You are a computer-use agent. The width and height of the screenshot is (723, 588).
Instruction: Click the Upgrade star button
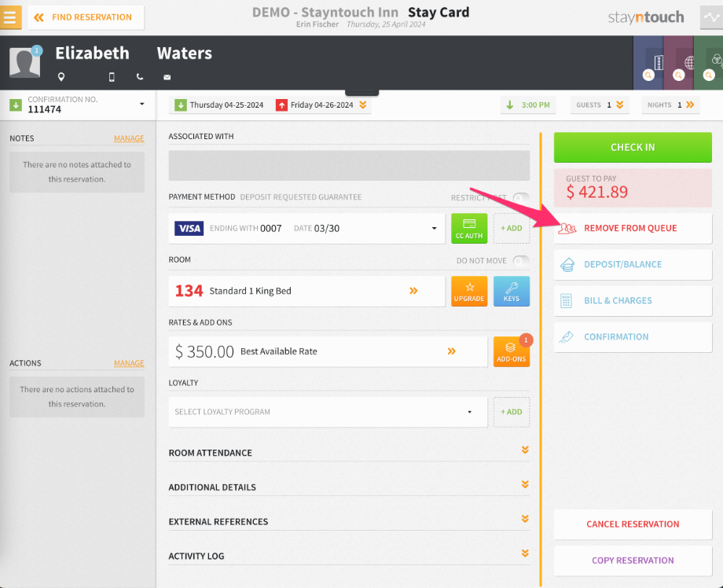click(x=469, y=292)
